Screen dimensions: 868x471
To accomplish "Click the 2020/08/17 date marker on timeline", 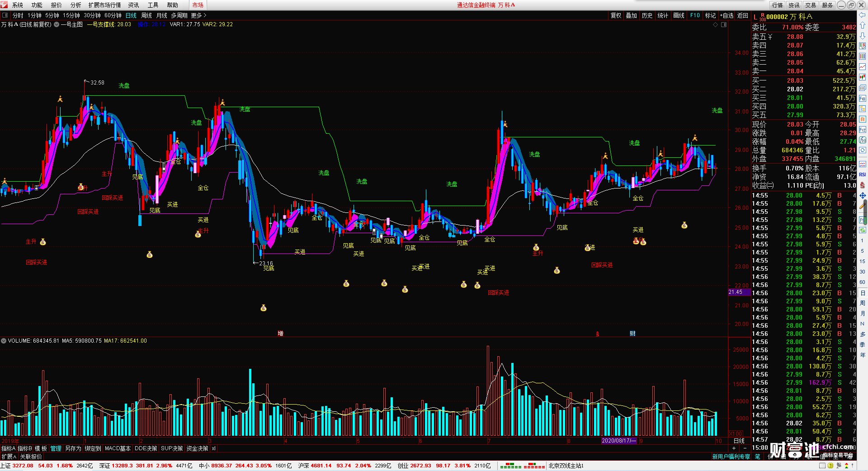I will point(619,441).
